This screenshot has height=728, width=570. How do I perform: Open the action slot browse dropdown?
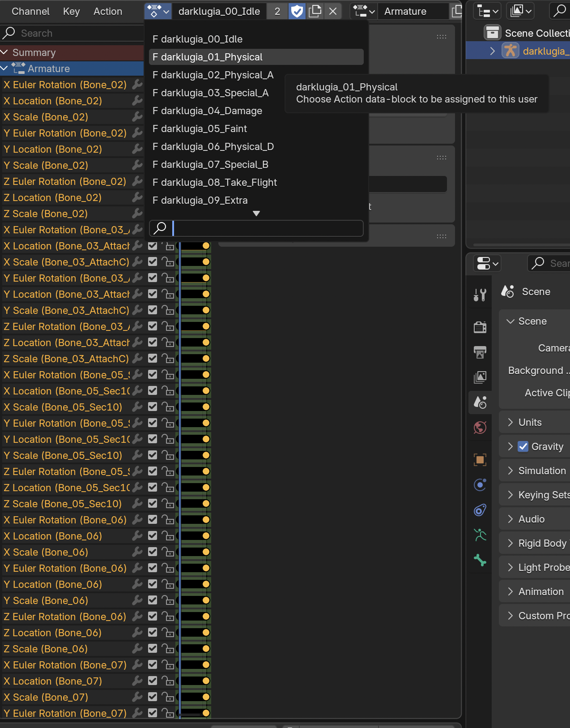click(x=363, y=11)
